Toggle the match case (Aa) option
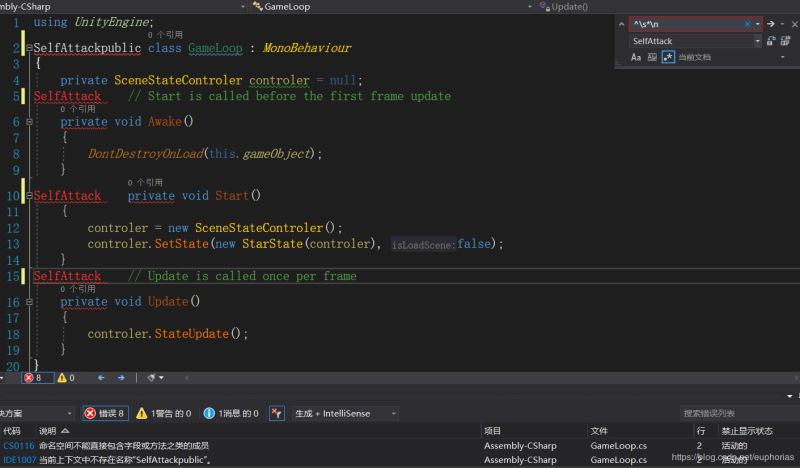 pos(636,58)
